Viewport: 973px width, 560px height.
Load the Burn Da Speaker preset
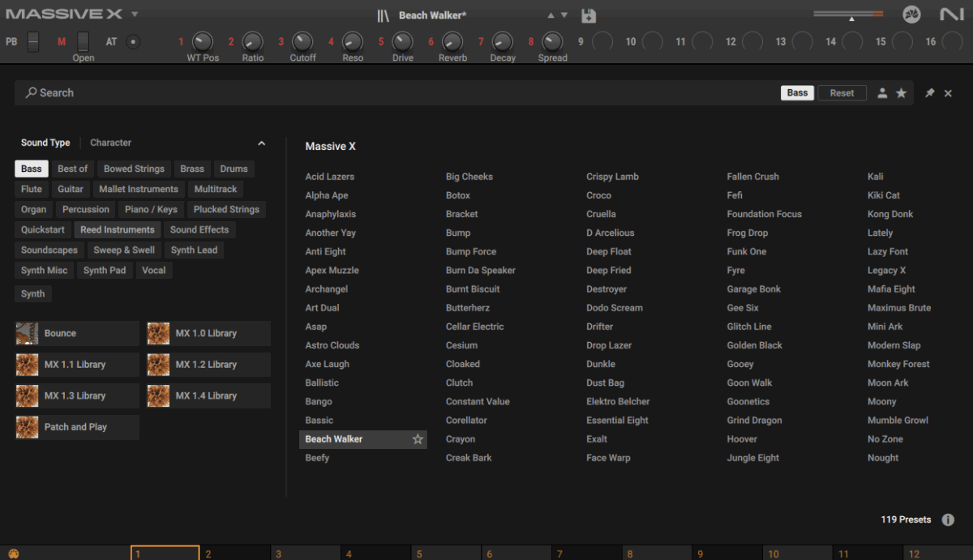click(480, 271)
